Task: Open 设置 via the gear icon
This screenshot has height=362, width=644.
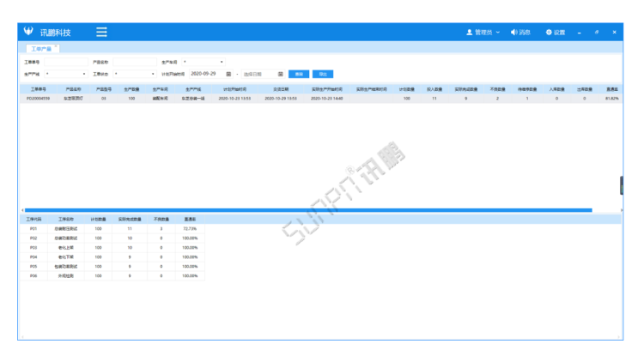Action: coord(549,32)
